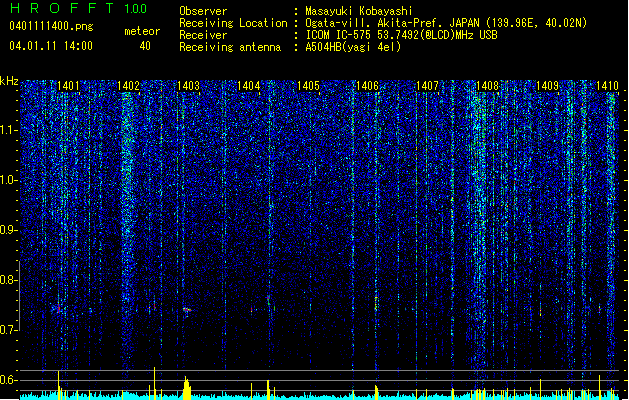Click the 1404 time marker

click(248, 86)
